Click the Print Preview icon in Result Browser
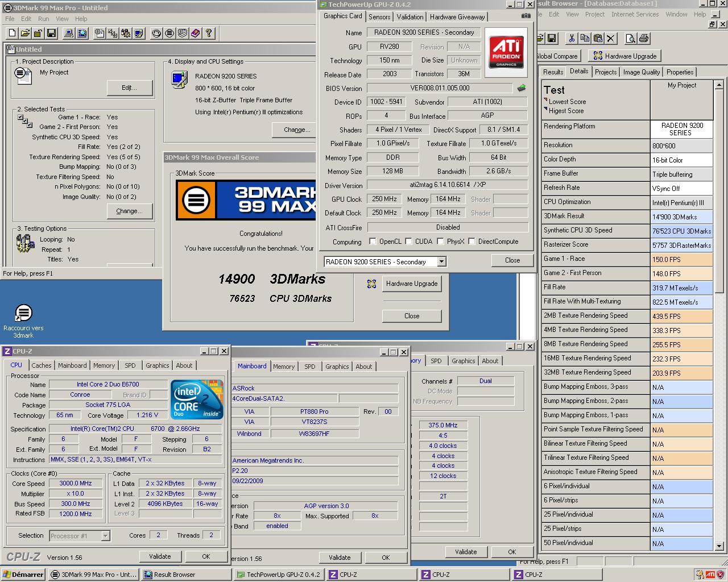 pyautogui.click(x=630, y=38)
